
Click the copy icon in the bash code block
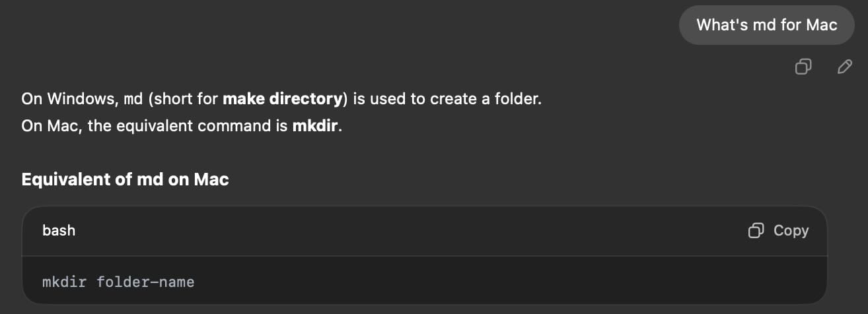pos(755,230)
